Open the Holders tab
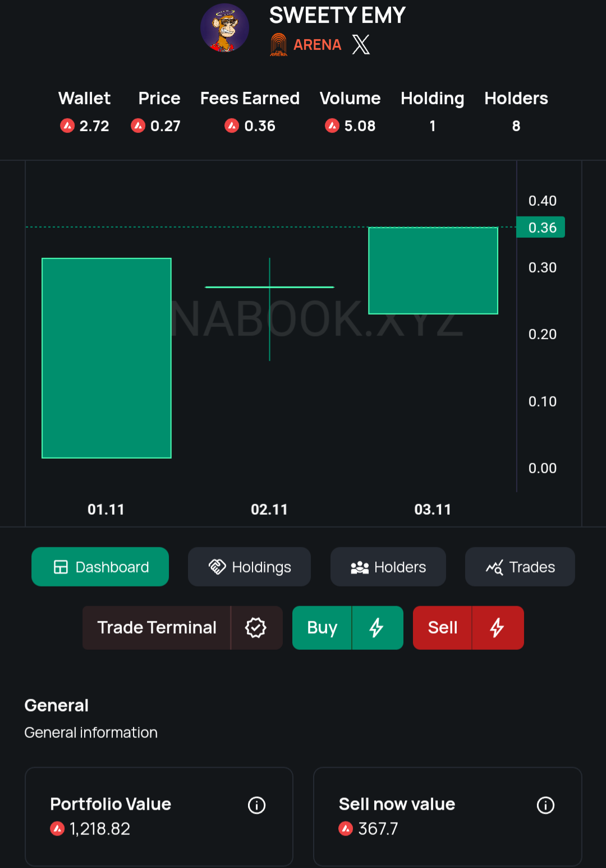 tap(388, 567)
